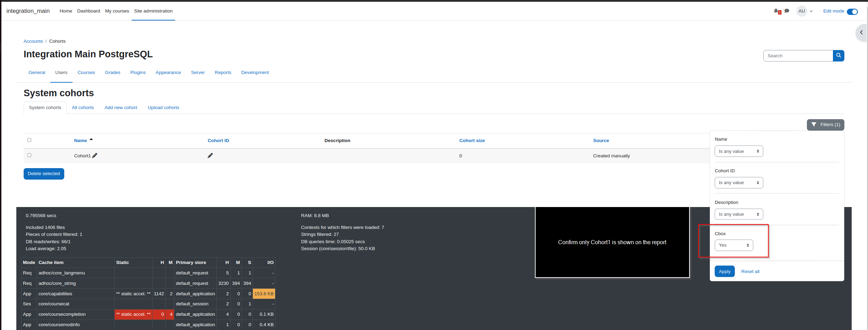Sort table by Source column
Screen dimensions: 868x330
coord(601,141)
